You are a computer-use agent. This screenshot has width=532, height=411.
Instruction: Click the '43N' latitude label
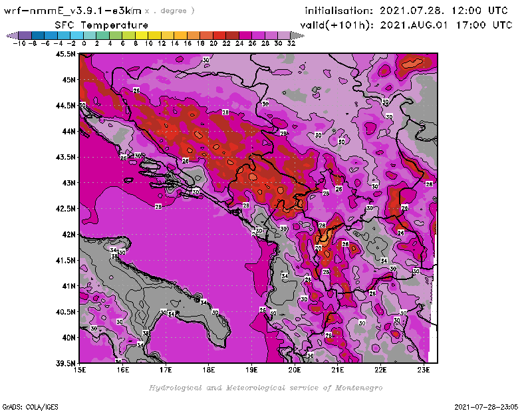[69, 183]
